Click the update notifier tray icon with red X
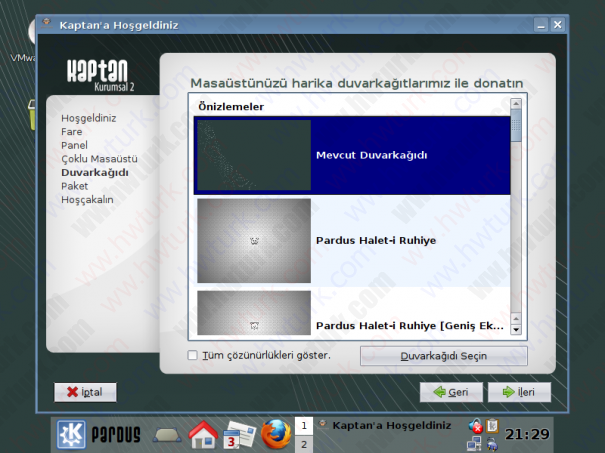Image resolution: width=605 pixels, height=453 pixels. [x=476, y=425]
